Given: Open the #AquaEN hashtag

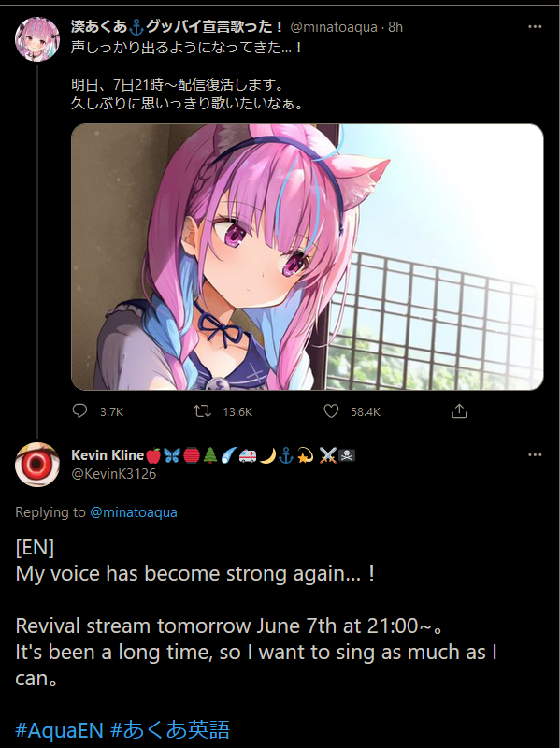Looking at the screenshot, I should 59,730.
